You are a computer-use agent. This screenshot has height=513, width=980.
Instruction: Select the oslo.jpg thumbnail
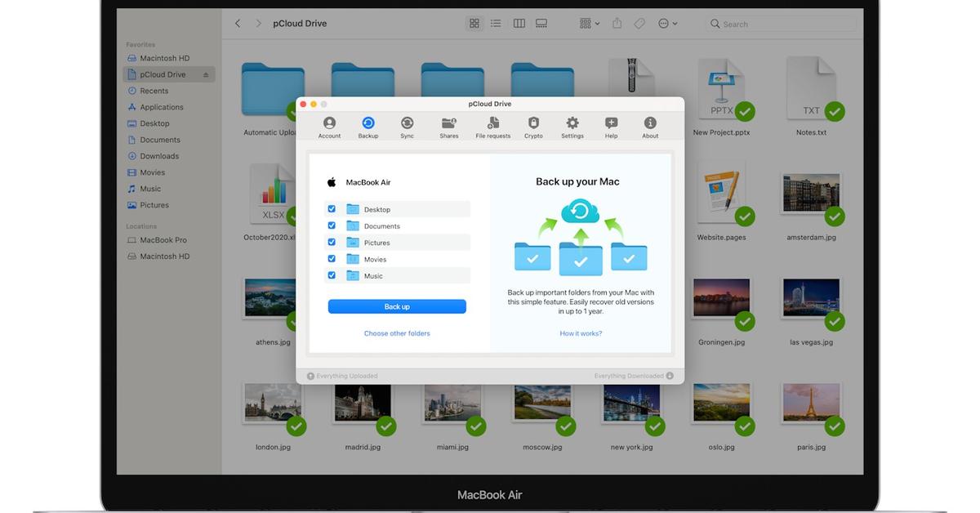722,404
